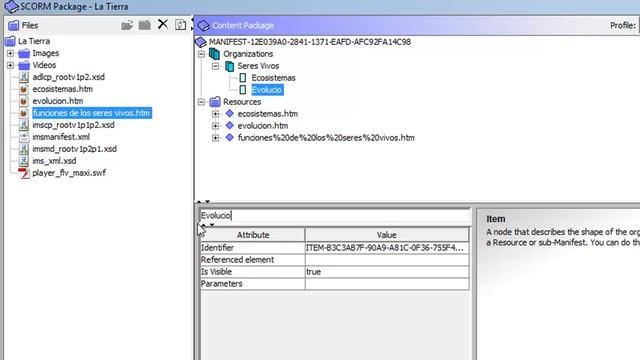Image resolution: width=640 pixels, height=360 pixels.
Task: Click the file icon of ims_xml.xsd
Action: (x=24, y=161)
